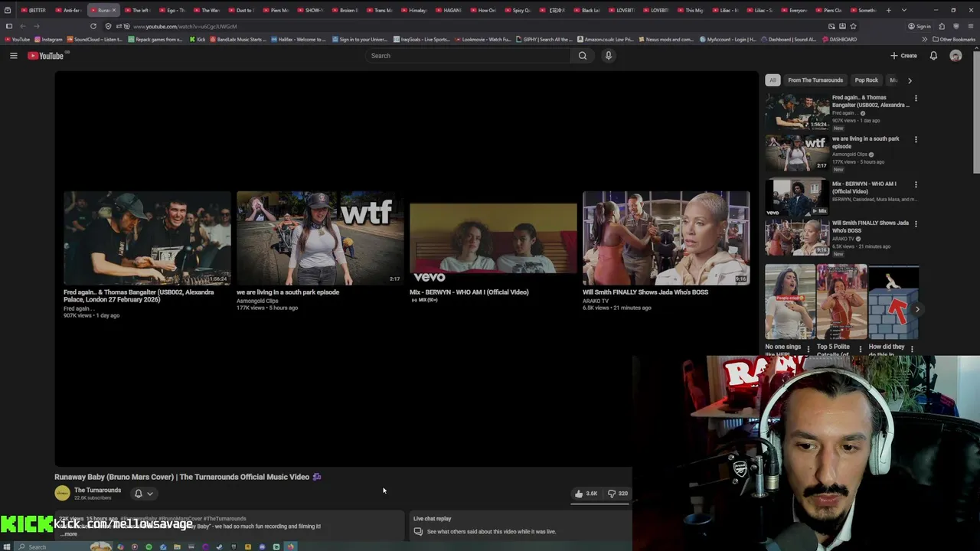Open options menu for Fred again.. sidebar video
Image resolution: width=980 pixels, height=551 pixels.
coord(916,98)
